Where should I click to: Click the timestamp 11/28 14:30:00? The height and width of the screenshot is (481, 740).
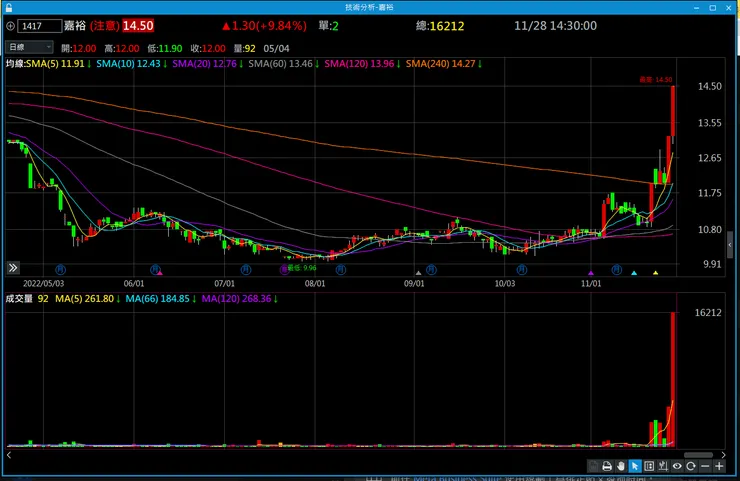pyautogui.click(x=555, y=26)
